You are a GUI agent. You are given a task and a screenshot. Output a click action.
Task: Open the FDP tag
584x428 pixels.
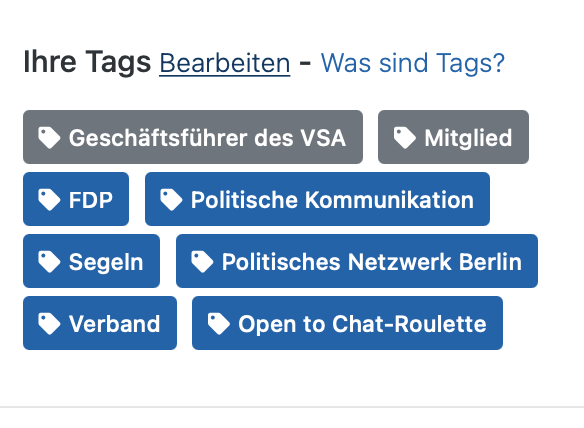pos(76,199)
